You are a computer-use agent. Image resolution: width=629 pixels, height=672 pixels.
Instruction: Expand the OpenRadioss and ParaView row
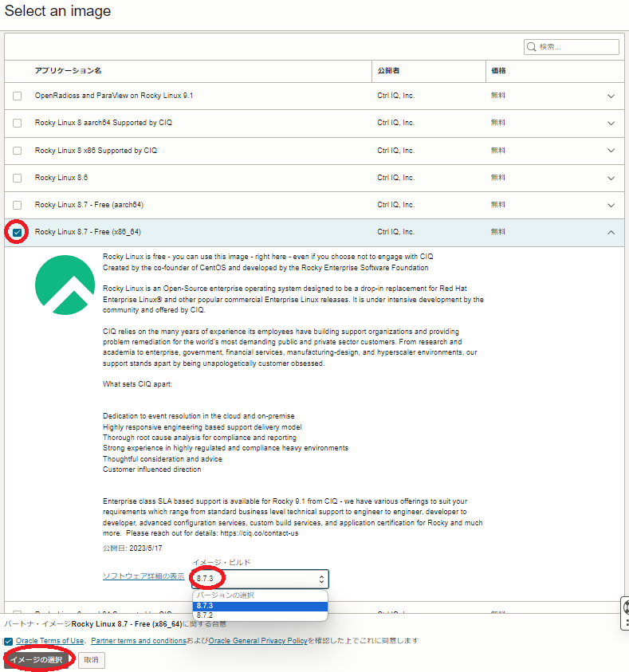click(611, 96)
